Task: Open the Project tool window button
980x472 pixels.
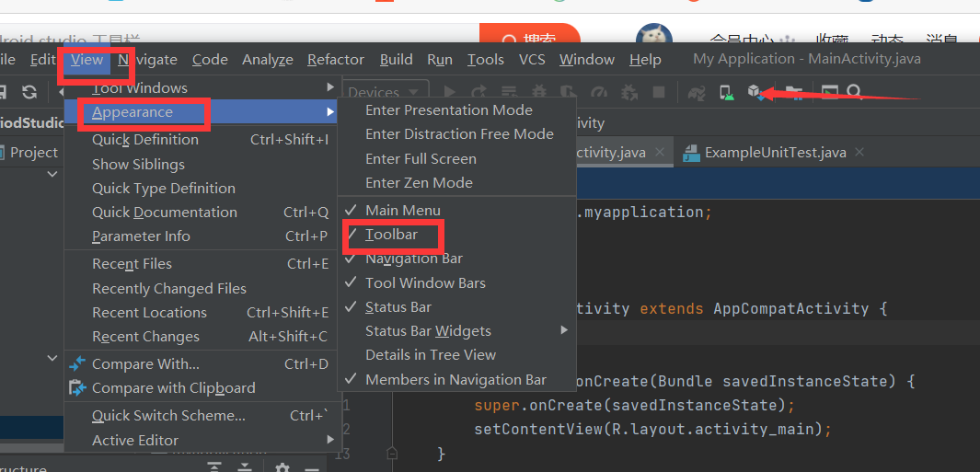Action: point(29,153)
